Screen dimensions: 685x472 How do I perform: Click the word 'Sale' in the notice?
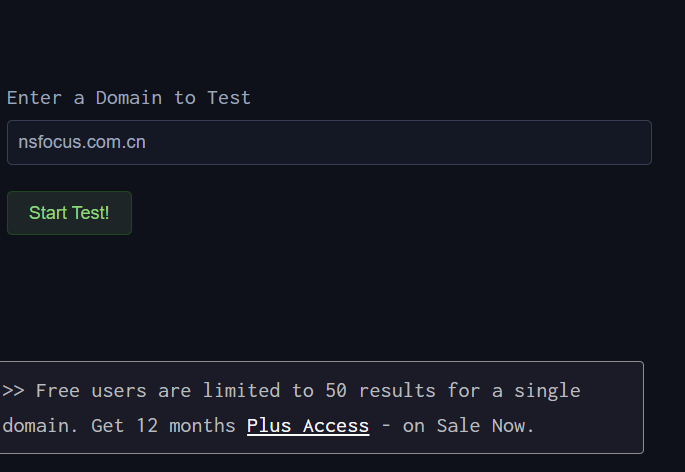[458, 426]
